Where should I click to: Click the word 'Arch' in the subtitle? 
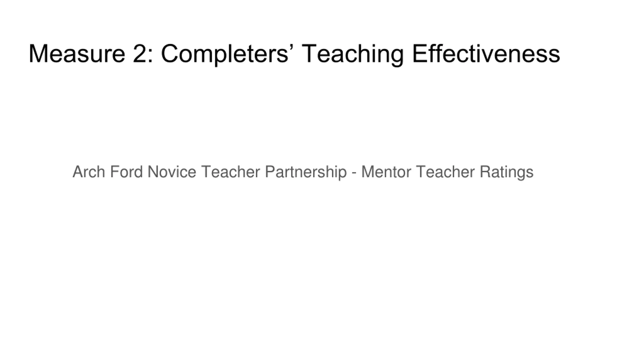point(89,172)
